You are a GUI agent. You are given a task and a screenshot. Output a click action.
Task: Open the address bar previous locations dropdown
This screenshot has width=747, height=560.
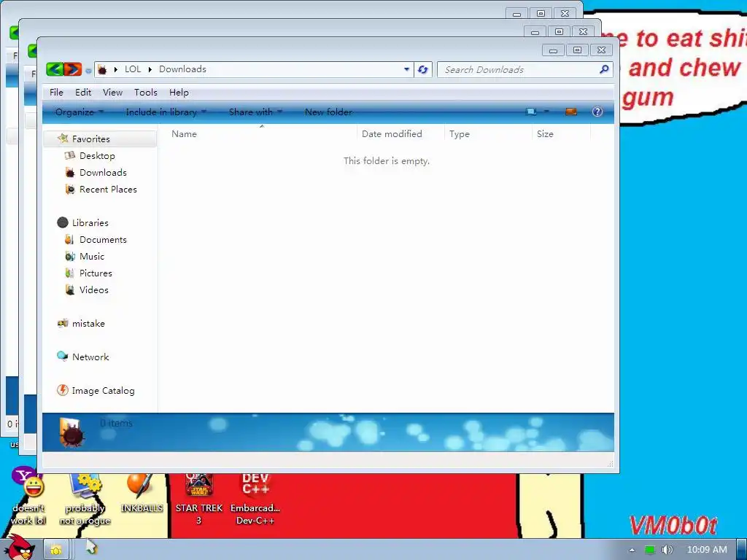[406, 69]
